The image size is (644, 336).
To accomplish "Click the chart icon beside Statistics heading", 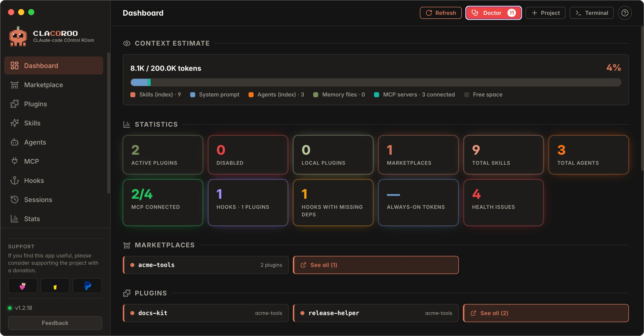I will [127, 124].
